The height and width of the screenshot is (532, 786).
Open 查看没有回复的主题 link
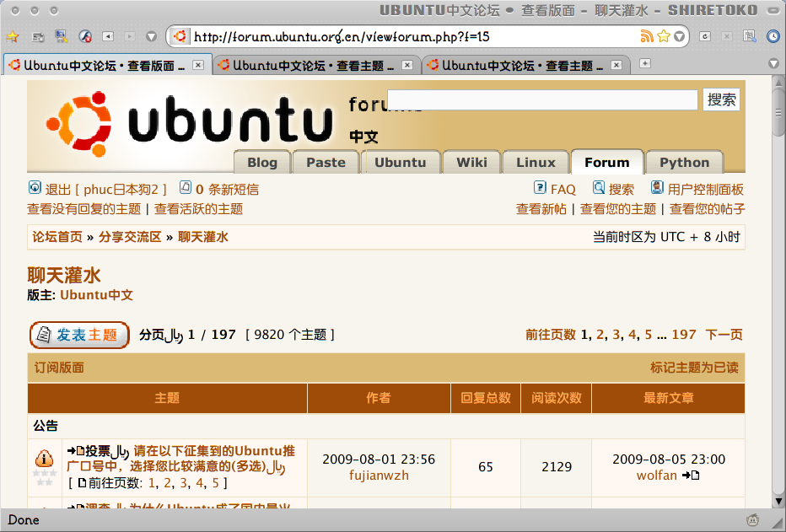[84, 209]
